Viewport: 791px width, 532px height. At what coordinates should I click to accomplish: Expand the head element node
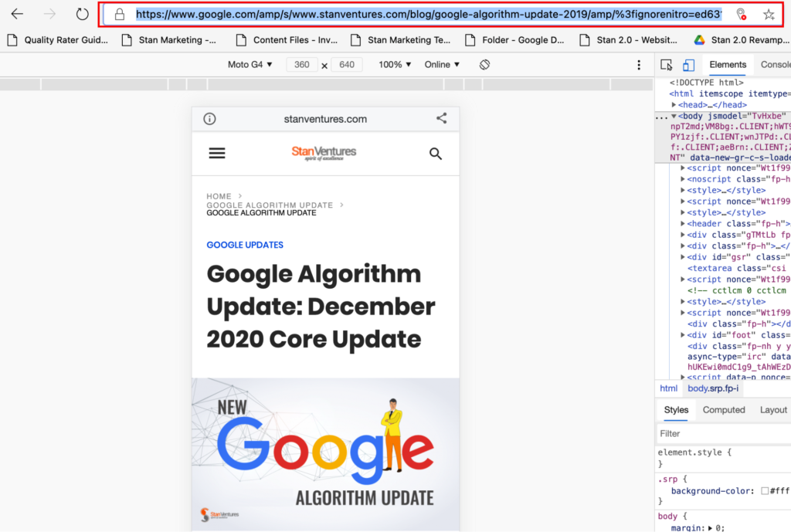pos(674,105)
